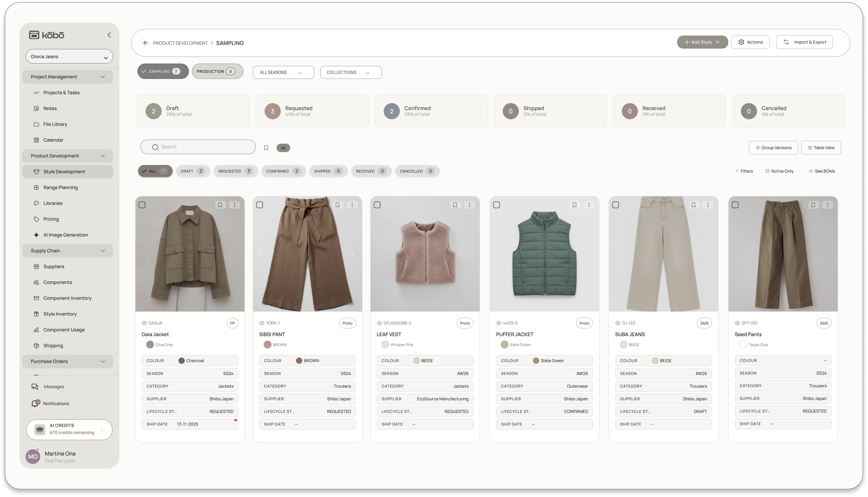
Task: Open Notifications bell in sidebar
Action: point(35,404)
